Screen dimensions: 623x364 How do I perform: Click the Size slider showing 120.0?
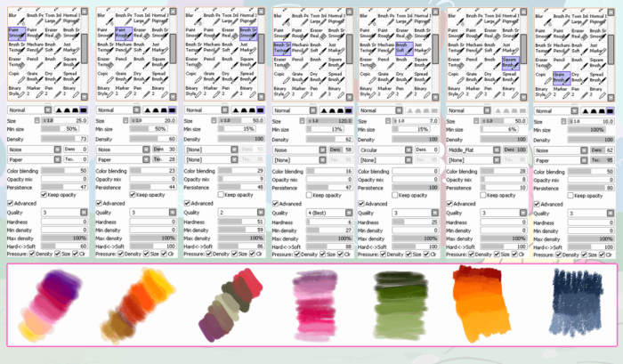329,121
